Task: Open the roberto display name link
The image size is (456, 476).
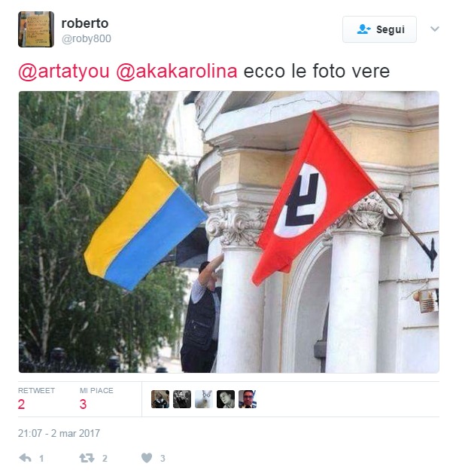Action: (x=84, y=23)
